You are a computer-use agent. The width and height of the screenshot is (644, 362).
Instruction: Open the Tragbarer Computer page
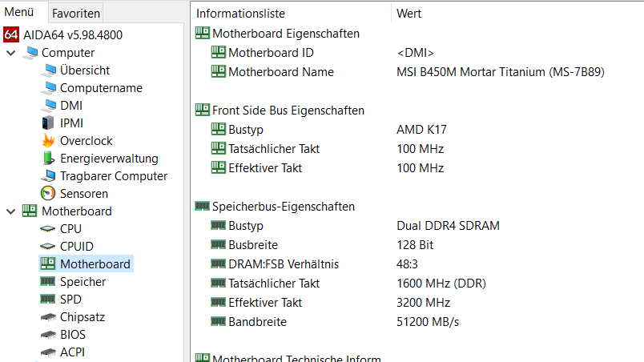coord(114,176)
